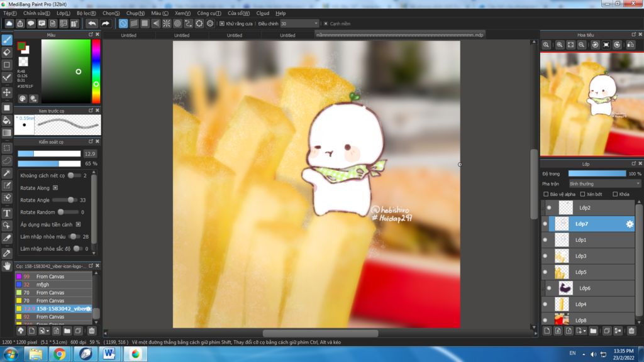644x362 pixels.
Task: Zoom in on the navigator panel
Action: tap(559, 45)
